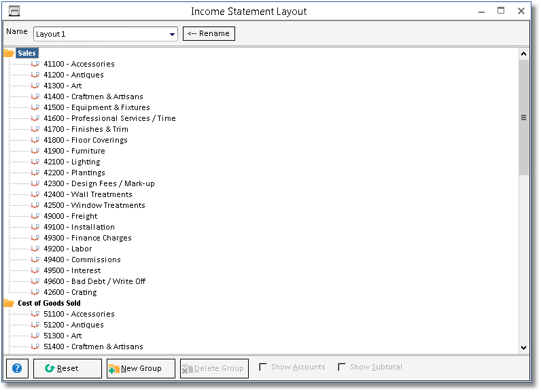This screenshot has width=541, height=392.
Task: Click the Reset button
Action: click(x=68, y=368)
